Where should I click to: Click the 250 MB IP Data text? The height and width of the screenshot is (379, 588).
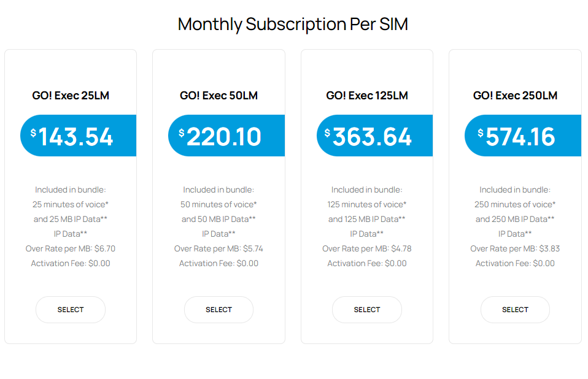click(515, 219)
